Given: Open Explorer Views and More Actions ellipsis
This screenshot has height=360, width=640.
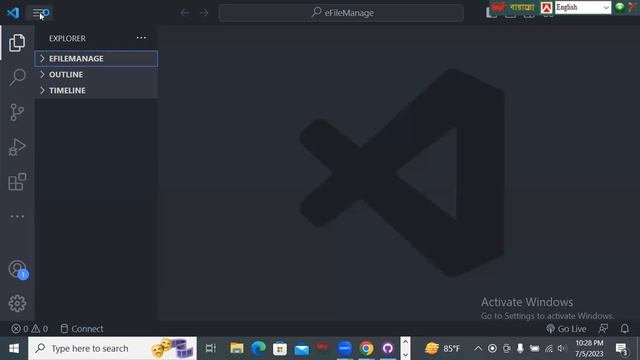Looking at the screenshot, I should tap(141, 38).
